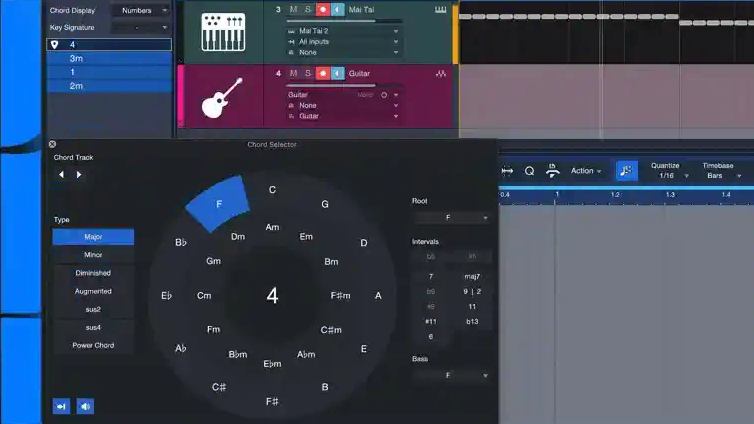Adjust the Mai Tai track volume slider
Viewport: 754px width, 424px height.
click(x=344, y=21)
